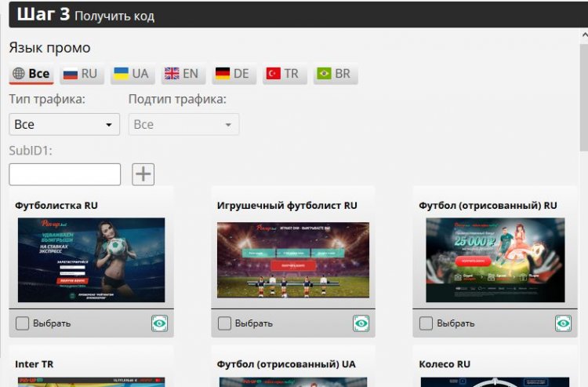Check Выбрать for Игрушечный футболист RU
The image size is (588, 387).
[x=224, y=323]
